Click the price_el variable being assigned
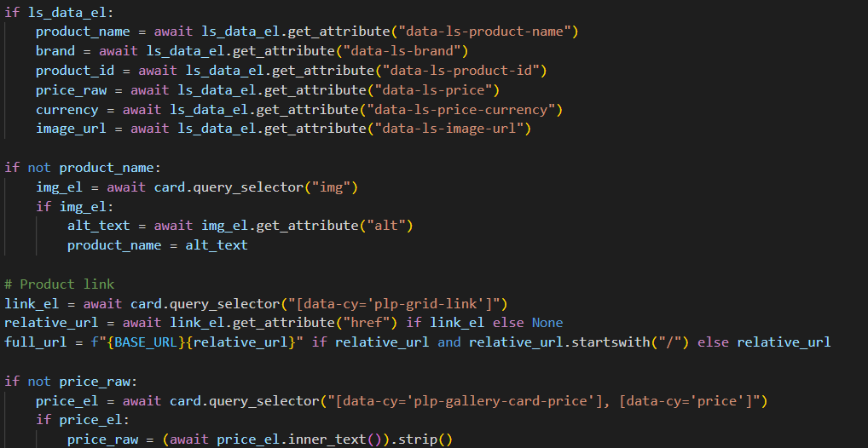 tap(67, 400)
